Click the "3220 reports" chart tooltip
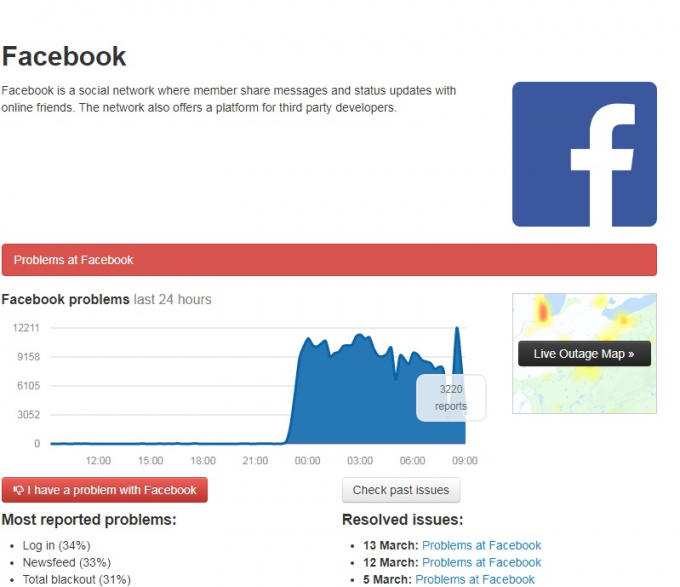 point(451,398)
